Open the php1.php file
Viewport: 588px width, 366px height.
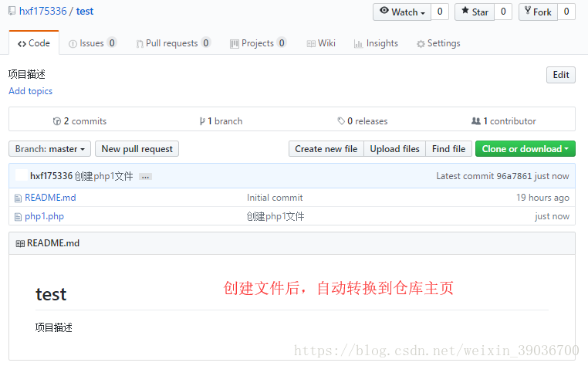(44, 216)
